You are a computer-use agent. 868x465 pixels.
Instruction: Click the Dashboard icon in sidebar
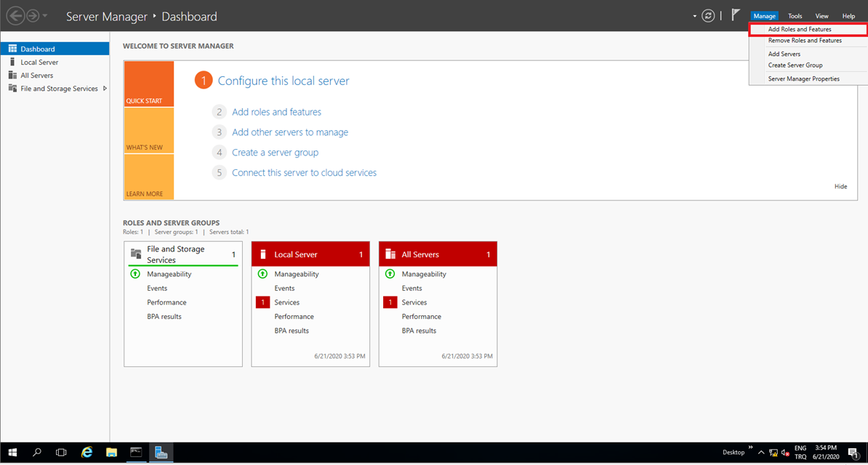tap(13, 49)
